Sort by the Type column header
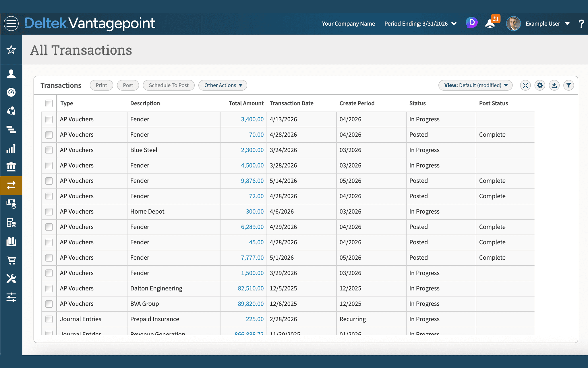This screenshot has width=588, height=368. pyautogui.click(x=67, y=103)
